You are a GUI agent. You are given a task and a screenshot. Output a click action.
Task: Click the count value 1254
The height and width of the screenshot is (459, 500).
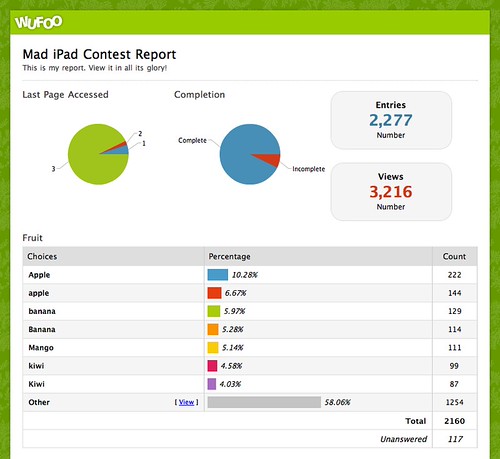454,402
